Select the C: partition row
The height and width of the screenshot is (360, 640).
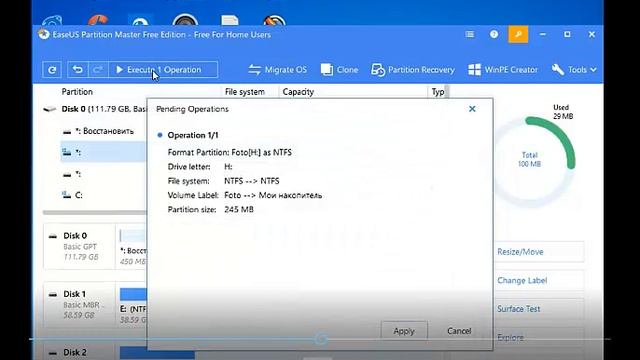tap(103, 195)
